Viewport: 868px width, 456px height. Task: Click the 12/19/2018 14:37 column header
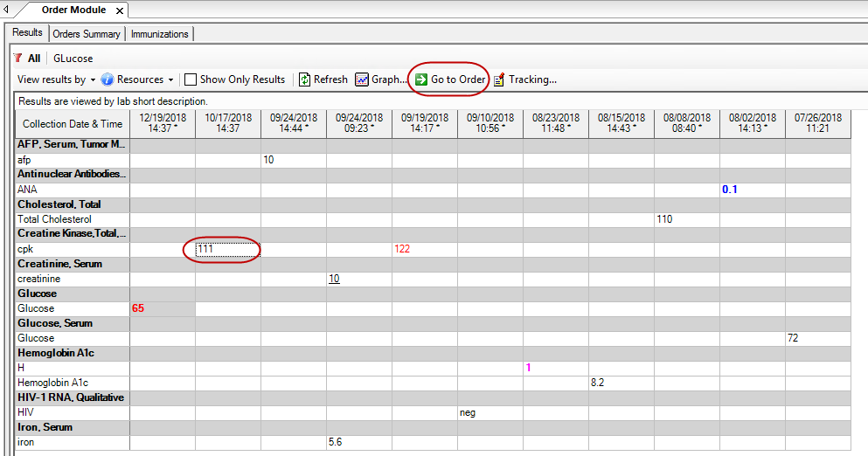[163, 123]
